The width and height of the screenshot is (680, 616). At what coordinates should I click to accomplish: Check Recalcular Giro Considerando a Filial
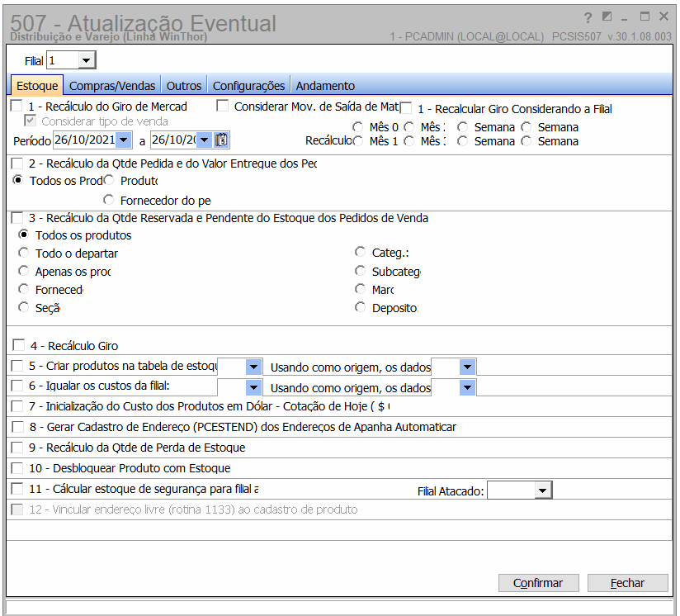(406, 107)
